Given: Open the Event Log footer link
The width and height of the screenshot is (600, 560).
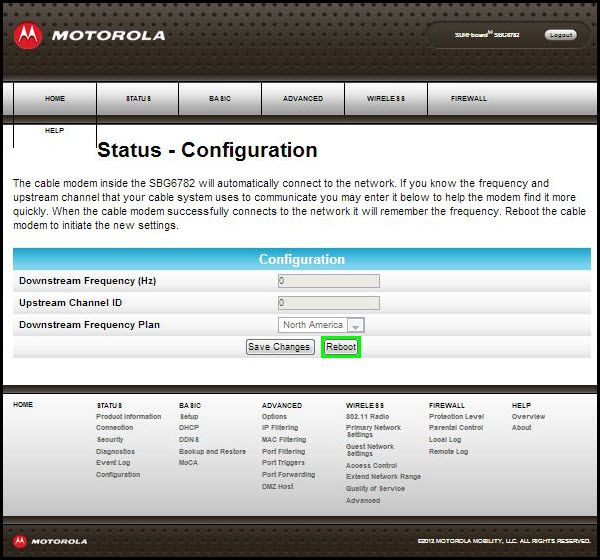Looking at the screenshot, I should (113, 463).
